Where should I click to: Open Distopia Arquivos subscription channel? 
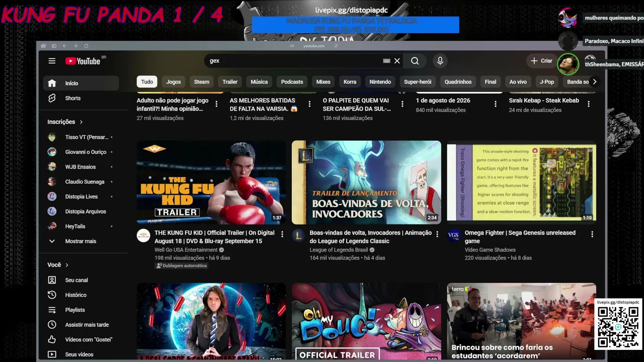[81, 212]
